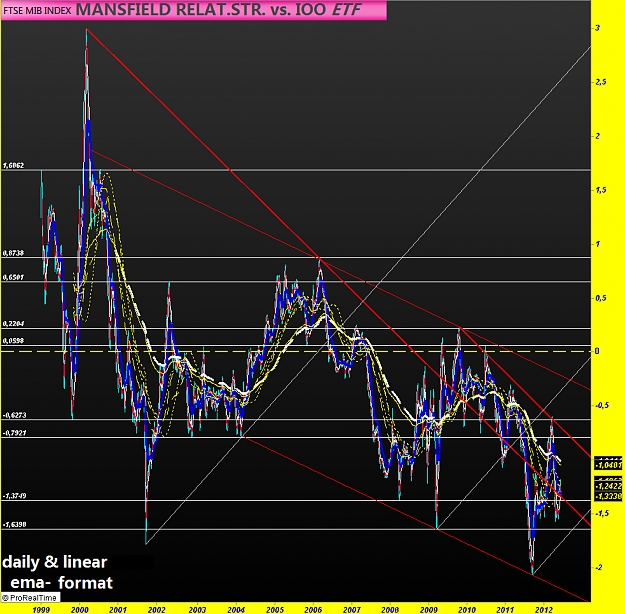This screenshot has height=614, width=625.
Task: Select year 2010 on the time axis
Action: point(467,609)
